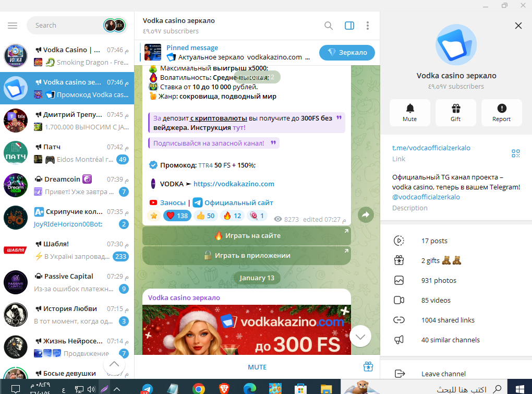Open Windows Start menu

tap(520, 388)
